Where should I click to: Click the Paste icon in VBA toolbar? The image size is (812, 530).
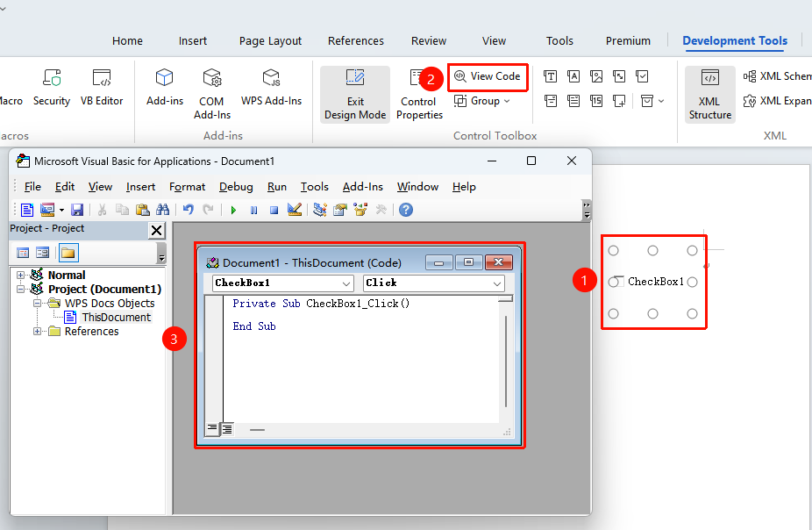pos(142,210)
